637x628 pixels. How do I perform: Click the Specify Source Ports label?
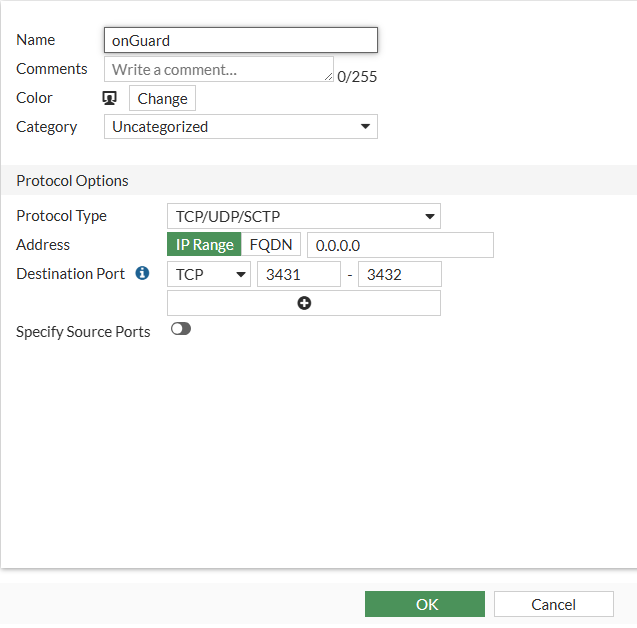83,332
